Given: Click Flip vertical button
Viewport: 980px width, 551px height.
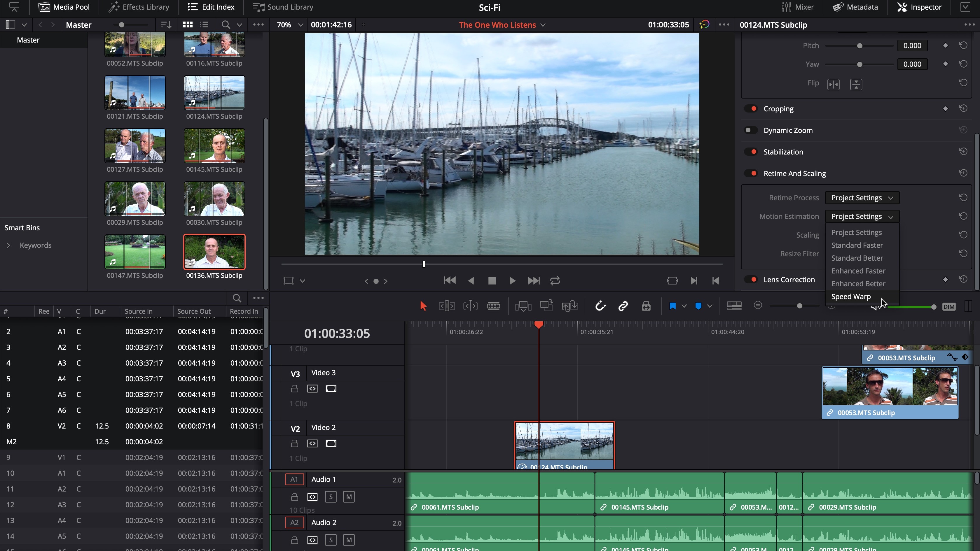Looking at the screenshot, I should [x=856, y=84].
